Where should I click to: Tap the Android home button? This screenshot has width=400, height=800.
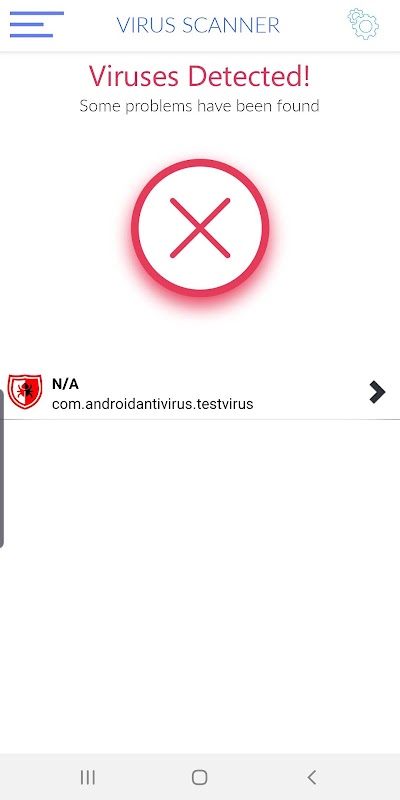pos(199,777)
